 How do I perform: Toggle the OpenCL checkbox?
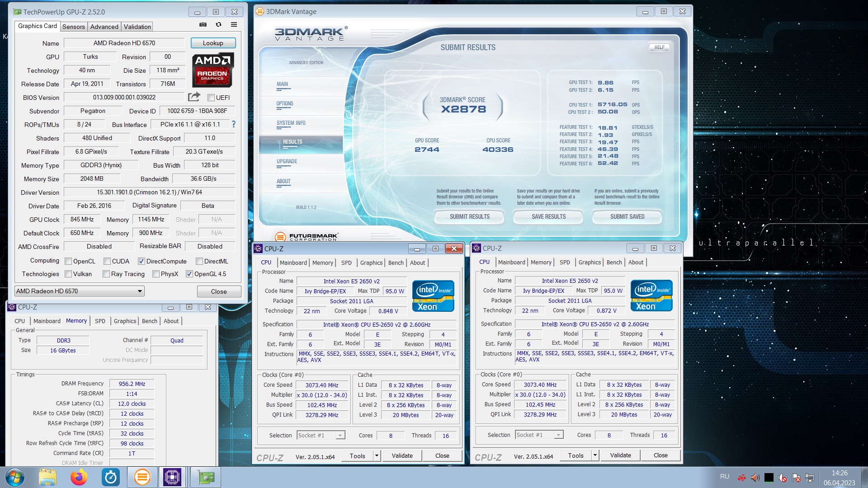tap(68, 261)
